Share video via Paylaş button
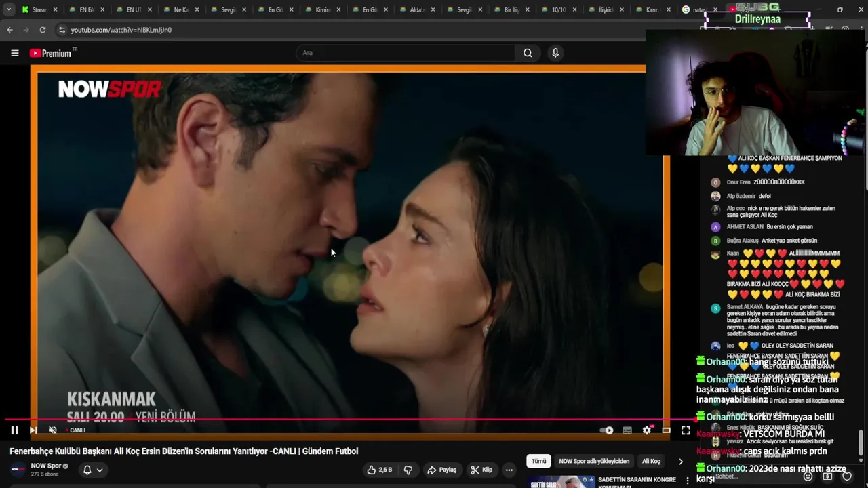 441,470
